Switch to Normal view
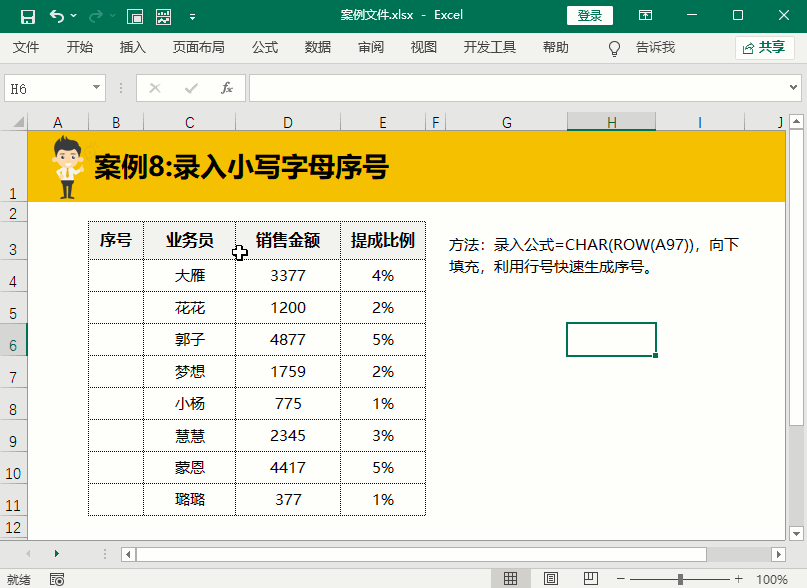The width and height of the screenshot is (807, 588). [511, 579]
